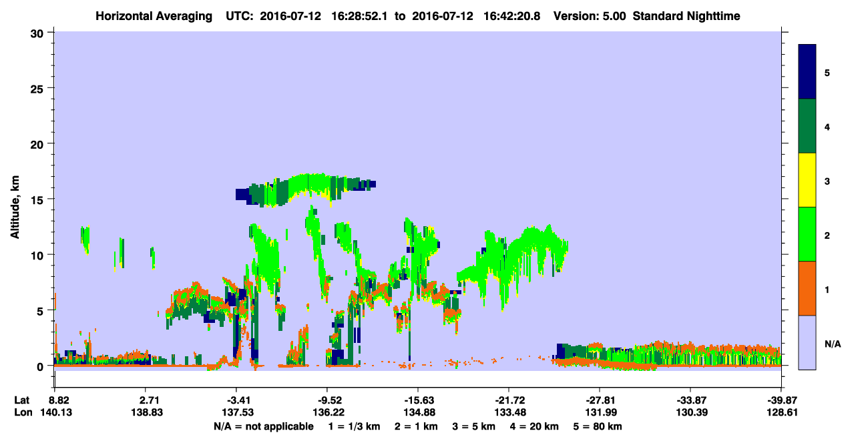868x445 pixels.
Task: Click the altitude tick label 20
Action: click(x=39, y=143)
